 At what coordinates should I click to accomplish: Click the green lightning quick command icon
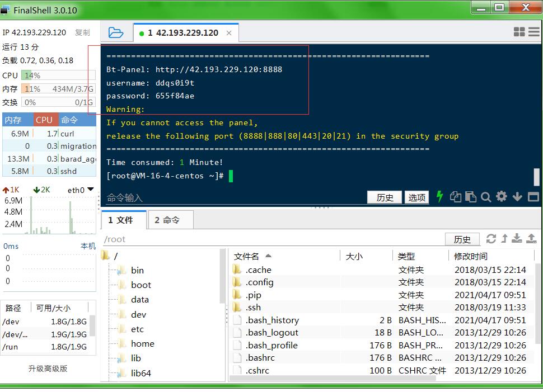coord(440,196)
